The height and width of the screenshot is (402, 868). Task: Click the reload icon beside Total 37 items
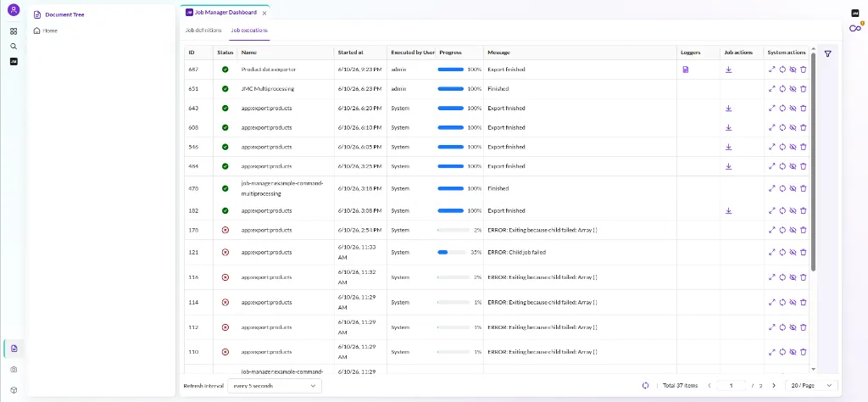coord(645,385)
